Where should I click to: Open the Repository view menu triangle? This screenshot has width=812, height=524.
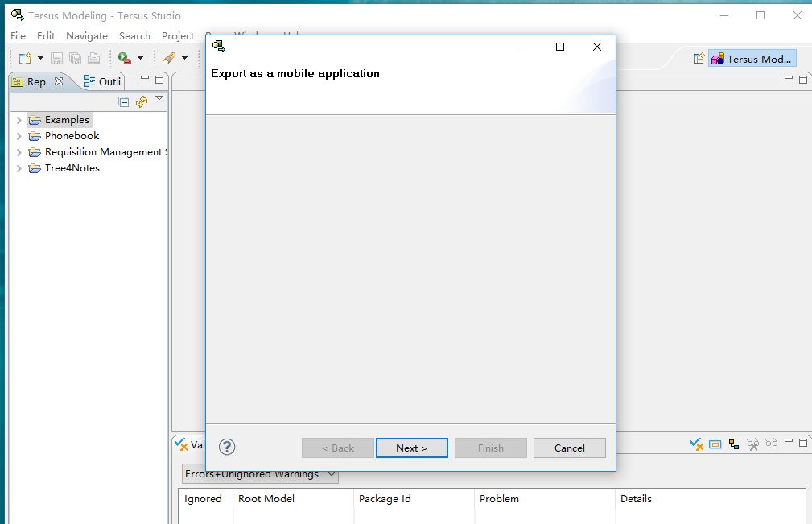point(159,99)
